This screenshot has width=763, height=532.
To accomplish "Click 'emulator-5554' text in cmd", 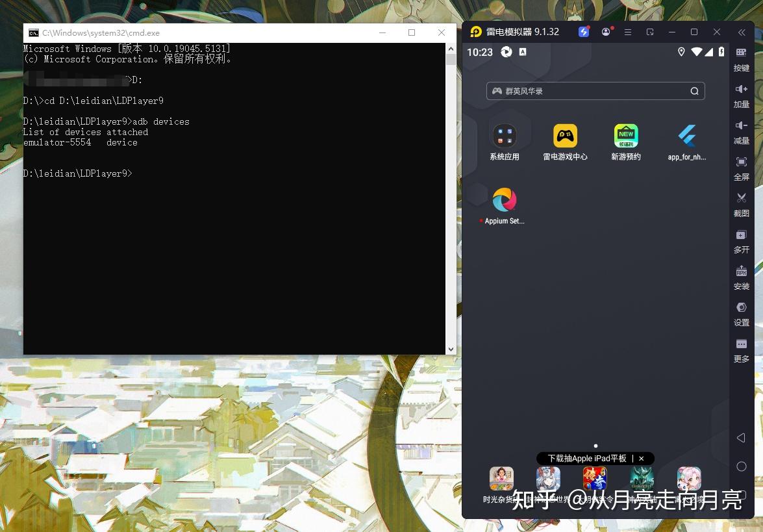I will click(x=57, y=143).
